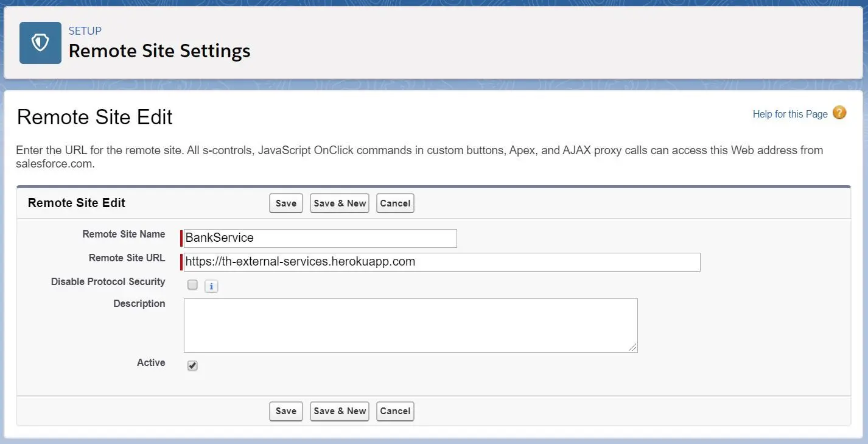Click the Disable Protocol Security label
The width and height of the screenshot is (868, 444).
(108, 282)
